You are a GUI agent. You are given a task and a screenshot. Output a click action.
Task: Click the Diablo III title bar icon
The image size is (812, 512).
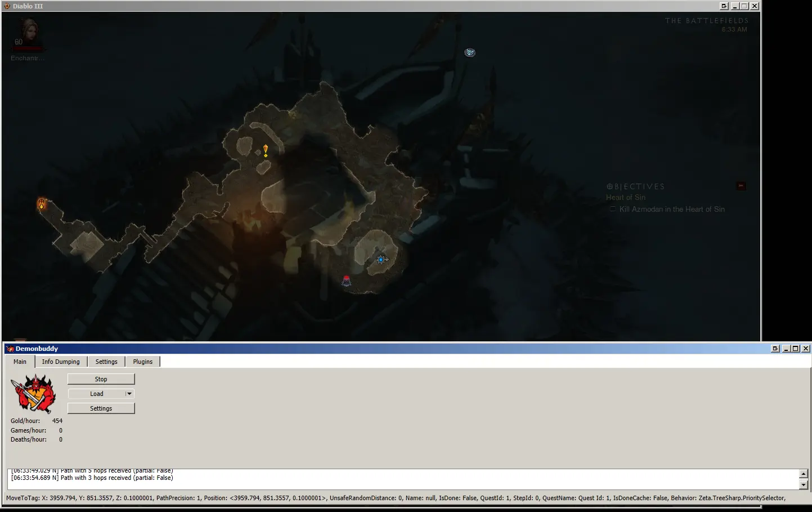[x=7, y=6]
